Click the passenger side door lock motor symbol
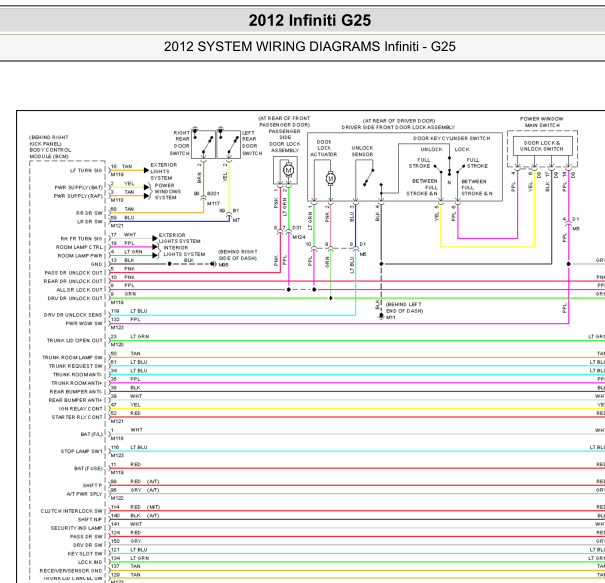 288,170
